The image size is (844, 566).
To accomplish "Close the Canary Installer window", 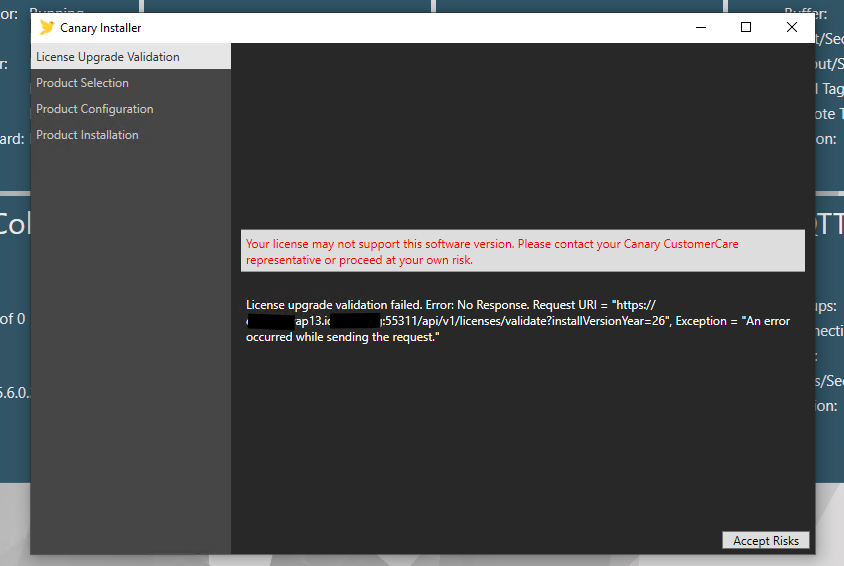I will point(792,27).
